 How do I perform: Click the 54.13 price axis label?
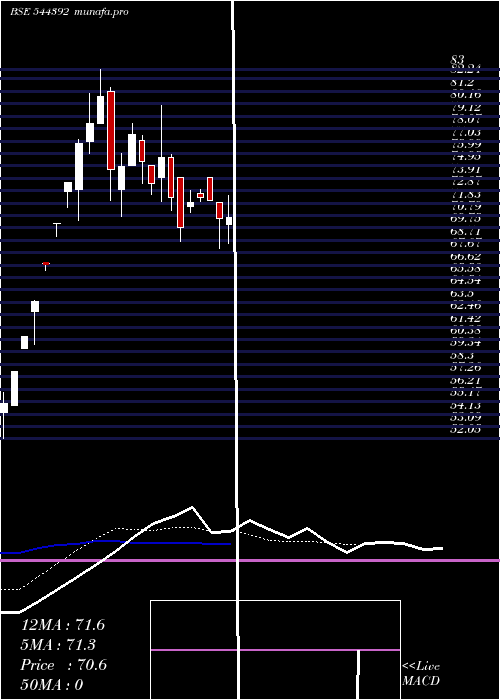[x=465, y=405]
